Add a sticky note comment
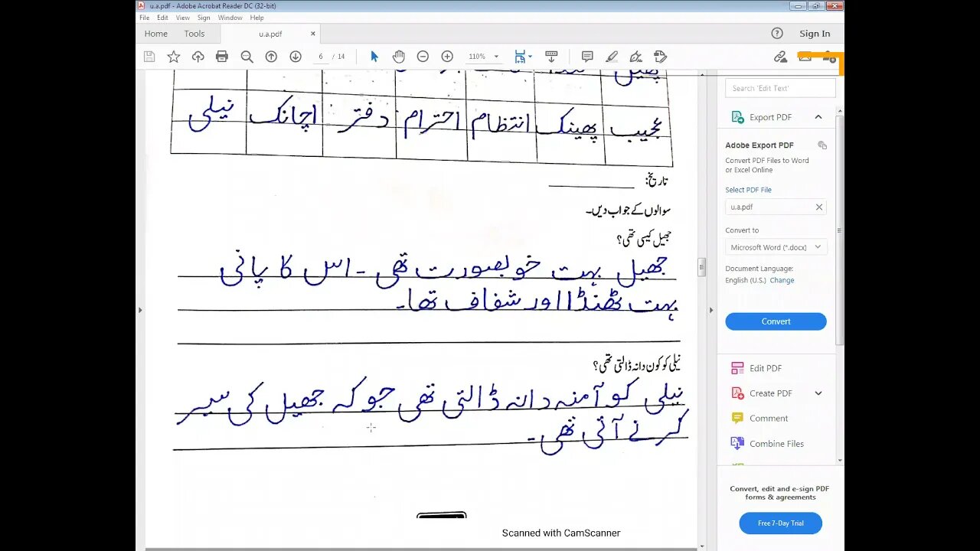Screen dimensions: 980x551 (587, 57)
